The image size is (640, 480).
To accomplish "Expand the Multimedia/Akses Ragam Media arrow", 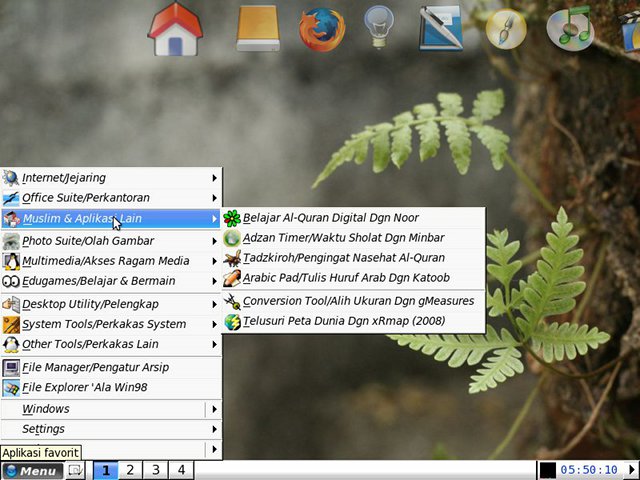I will (214, 261).
